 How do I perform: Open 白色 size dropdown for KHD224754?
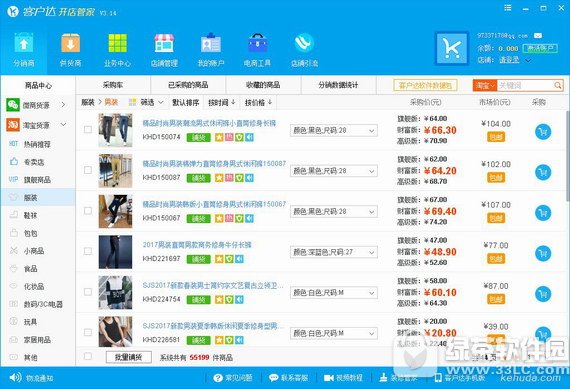pos(334,293)
